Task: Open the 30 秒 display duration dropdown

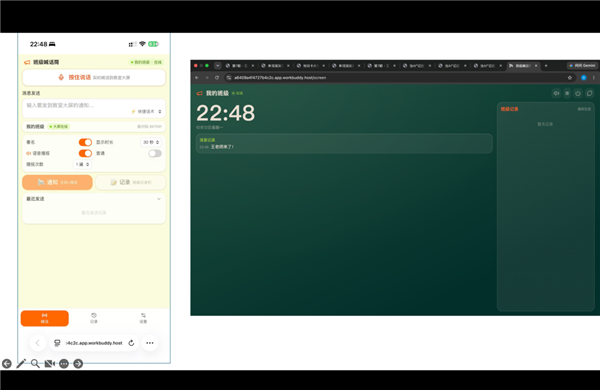Action: coord(151,142)
